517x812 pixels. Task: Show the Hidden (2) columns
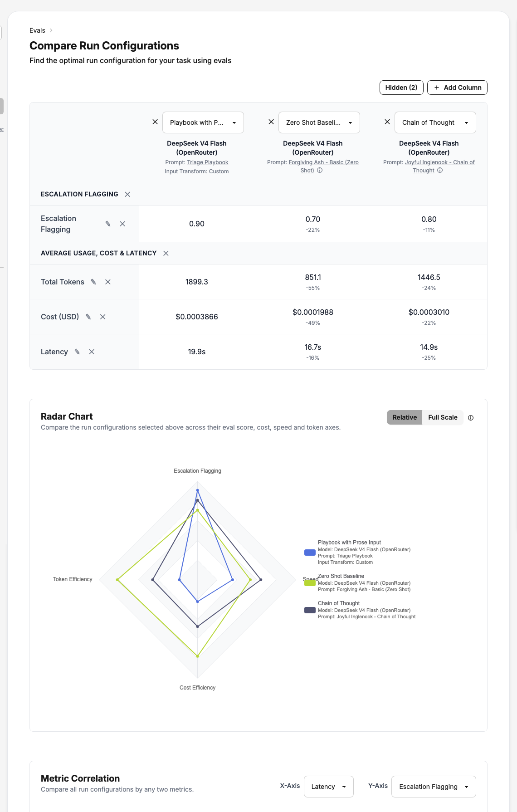[x=401, y=88]
